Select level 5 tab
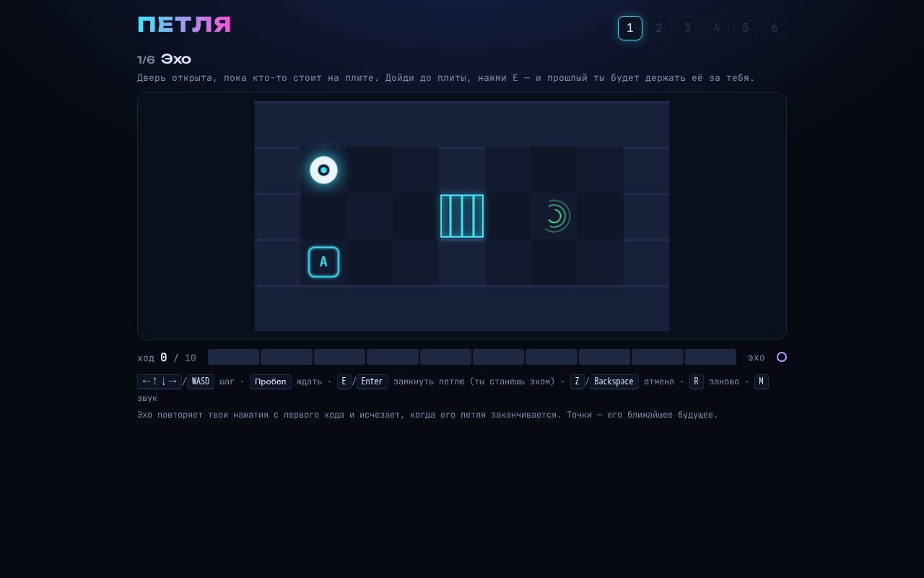Image resolution: width=924 pixels, height=578 pixels. [x=746, y=28]
